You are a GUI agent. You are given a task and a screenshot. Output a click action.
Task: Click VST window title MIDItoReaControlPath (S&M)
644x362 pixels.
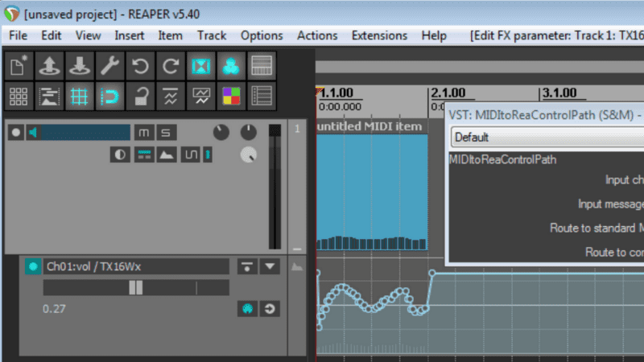[x=541, y=115]
